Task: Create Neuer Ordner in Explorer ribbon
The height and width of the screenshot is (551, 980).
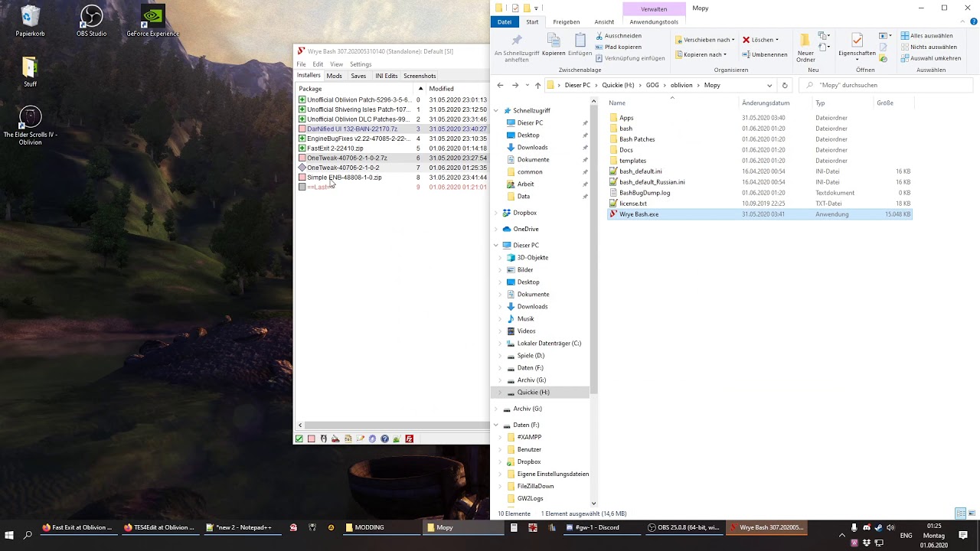Action: click(x=805, y=48)
